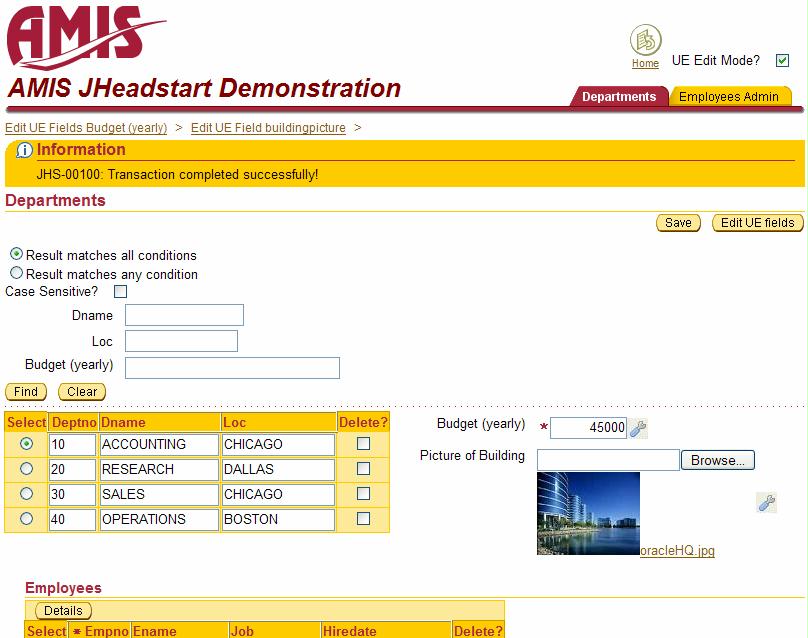Select the OPERATIONS row radio button
The image size is (808, 638).
26,519
